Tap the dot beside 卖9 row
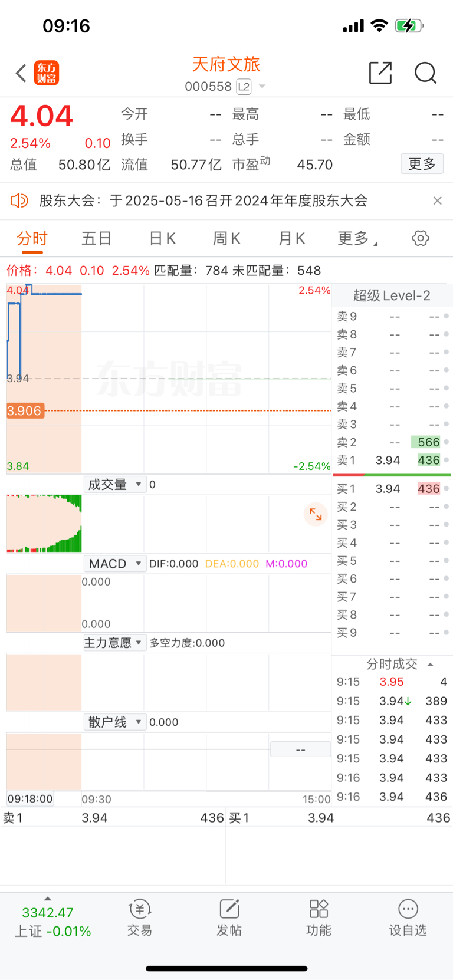Image resolution: width=453 pixels, height=980 pixels. pos(447,317)
